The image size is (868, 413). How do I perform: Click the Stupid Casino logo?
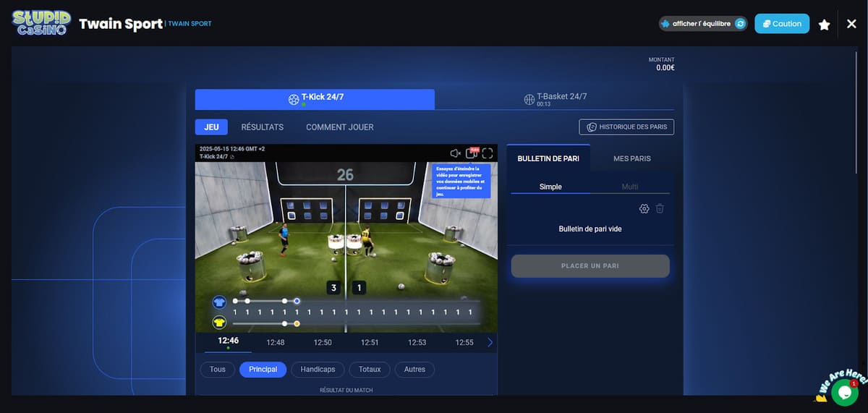tap(40, 23)
